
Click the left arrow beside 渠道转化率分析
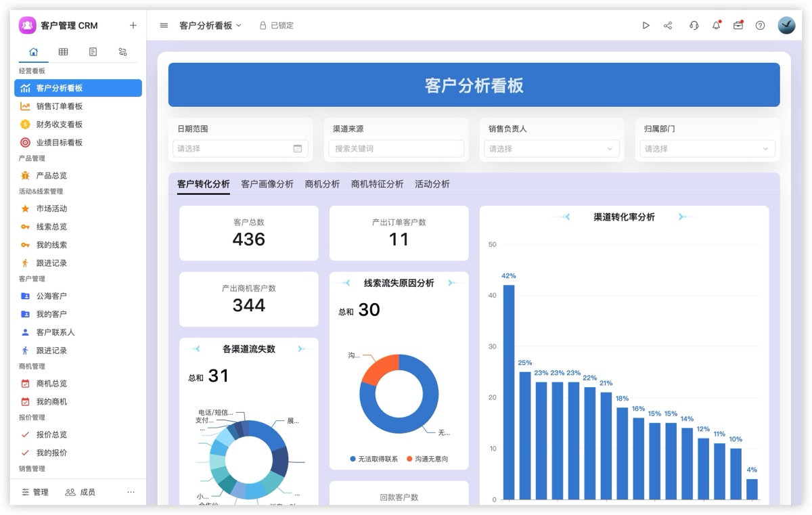[562, 217]
